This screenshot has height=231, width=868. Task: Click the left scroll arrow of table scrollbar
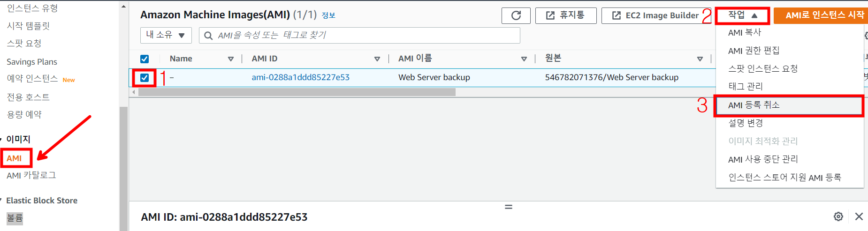[134, 92]
